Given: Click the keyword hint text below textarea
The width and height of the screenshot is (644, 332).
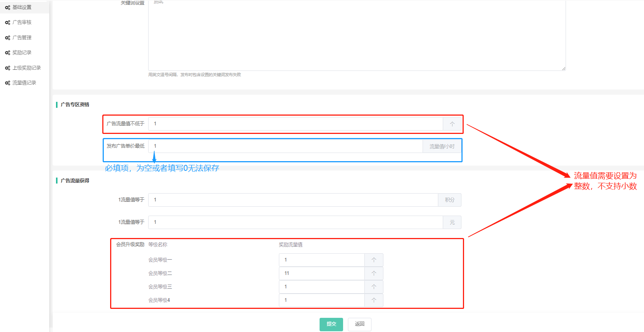Looking at the screenshot, I should tap(195, 75).
